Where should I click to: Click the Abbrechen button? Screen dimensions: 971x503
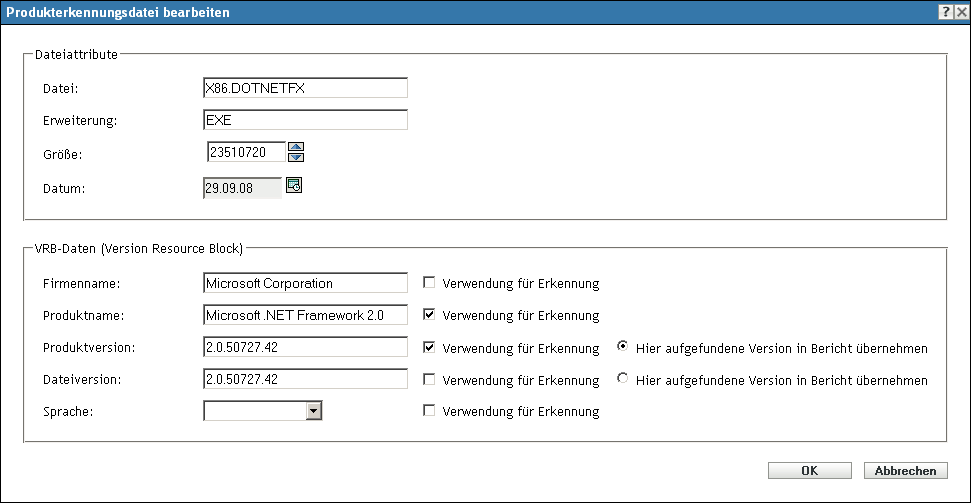904,470
